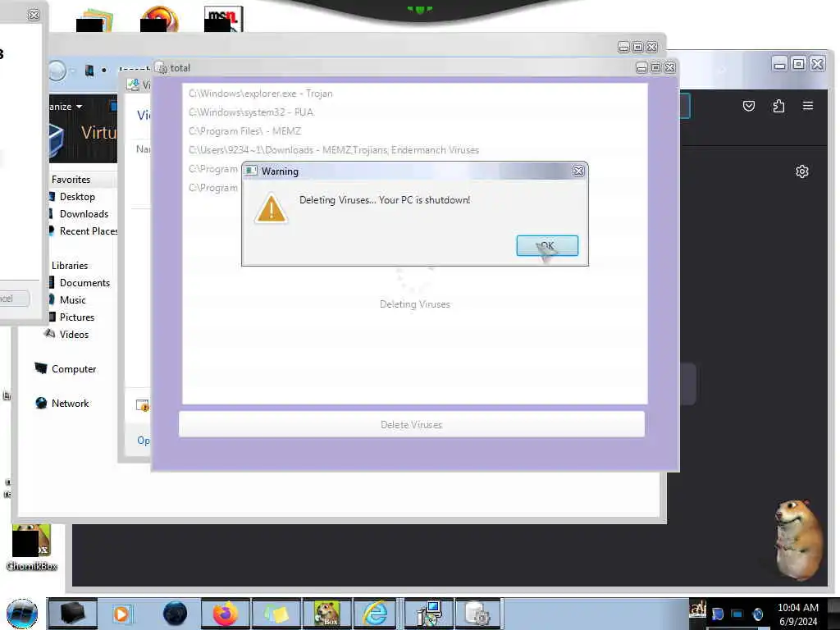
Task: Click OK in the Warning dialog
Action: 547,245
